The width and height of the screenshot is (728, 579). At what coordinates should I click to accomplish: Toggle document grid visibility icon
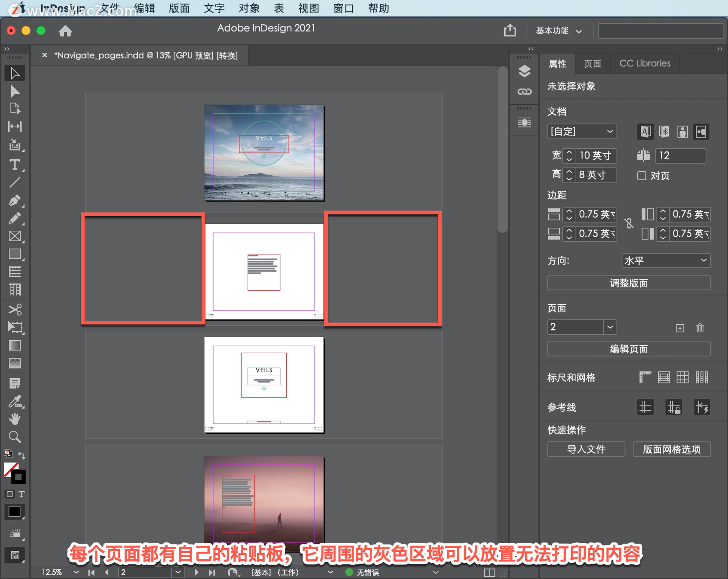pyautogui.click(x=682, y=377)
